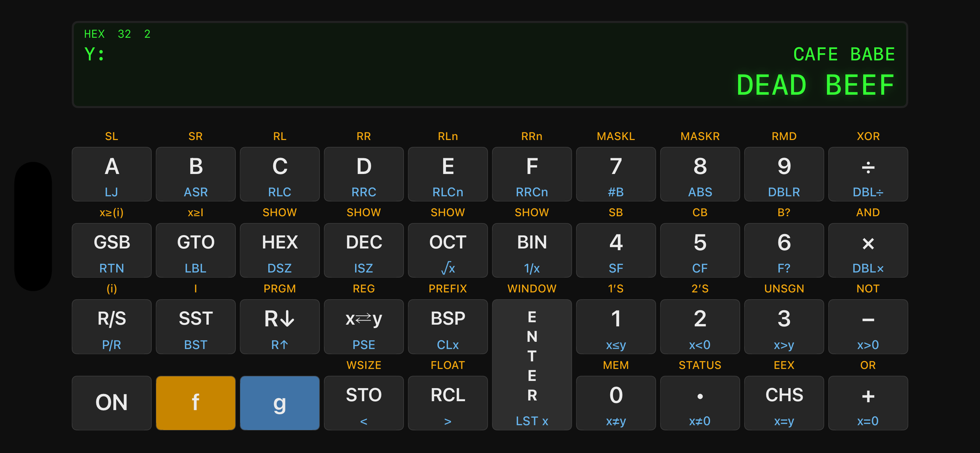Click the multiply × key
This screenshot has width=980, height=453.
[x=868, y=250]
